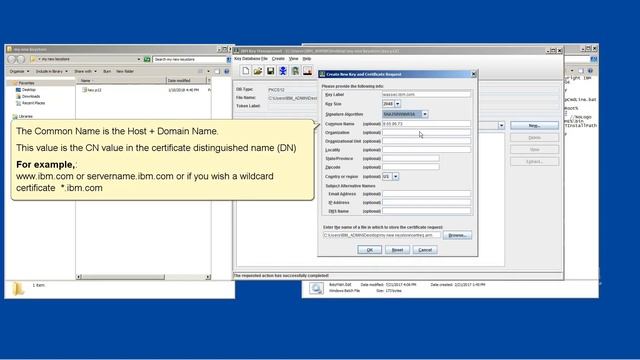The image size is (640, 360).
Task: Click the Reset button
Action: point(397,250)
